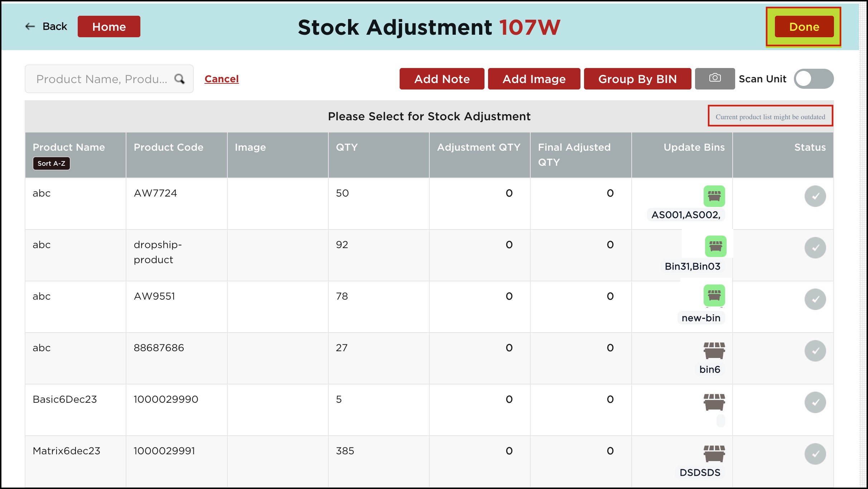
Task: Open bin icon for product AW7724
Action: (714, 196)
